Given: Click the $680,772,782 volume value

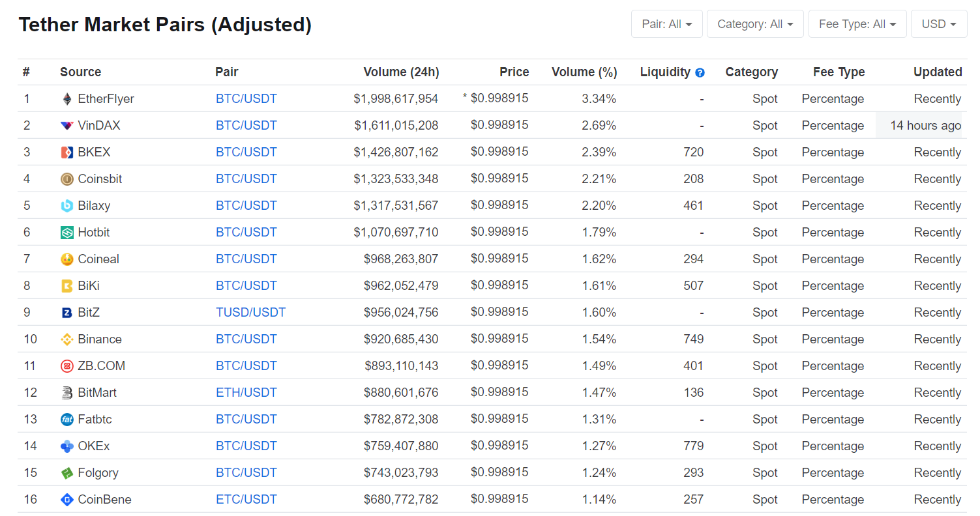Looking at the screenshot, I should (x=401, y=500).
